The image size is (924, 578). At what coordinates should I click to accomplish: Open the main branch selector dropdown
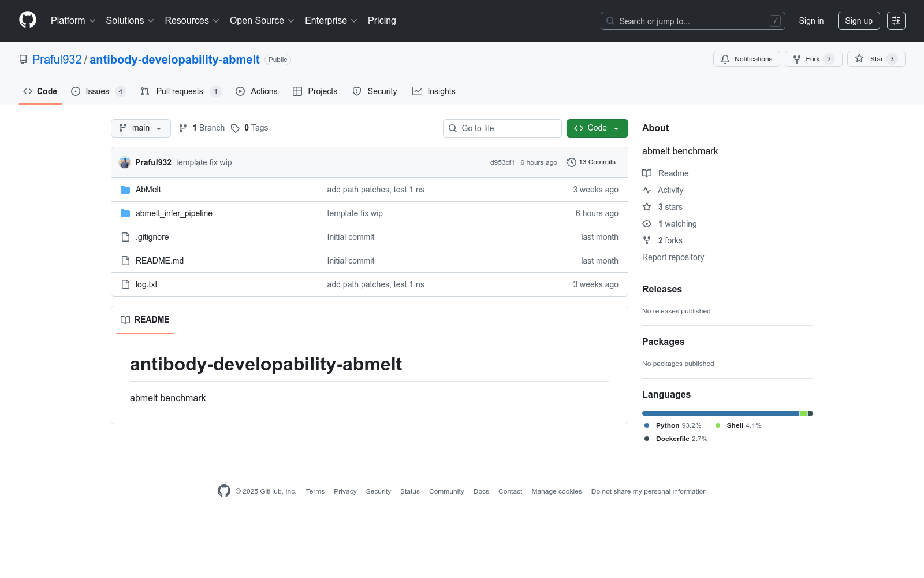141,128
